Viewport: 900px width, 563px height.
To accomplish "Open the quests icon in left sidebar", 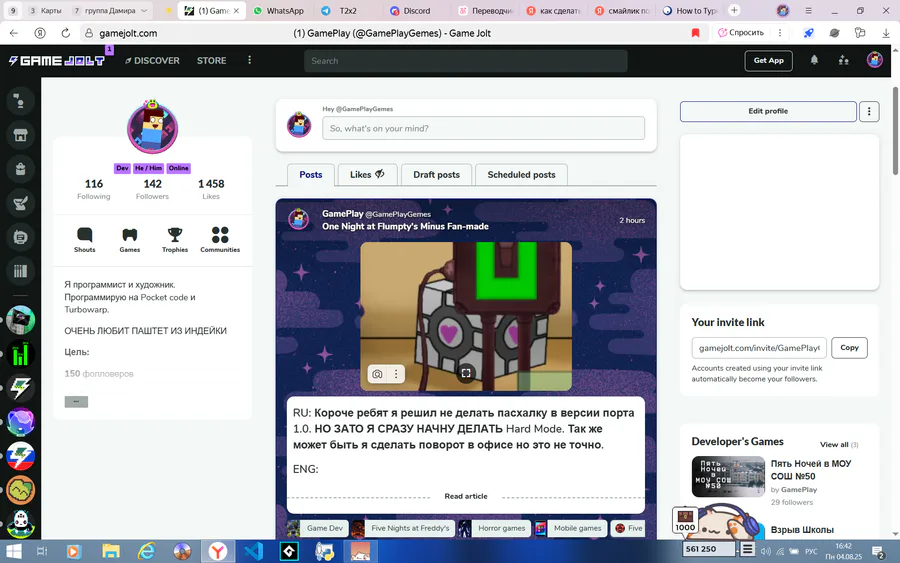I will (20, 203).
